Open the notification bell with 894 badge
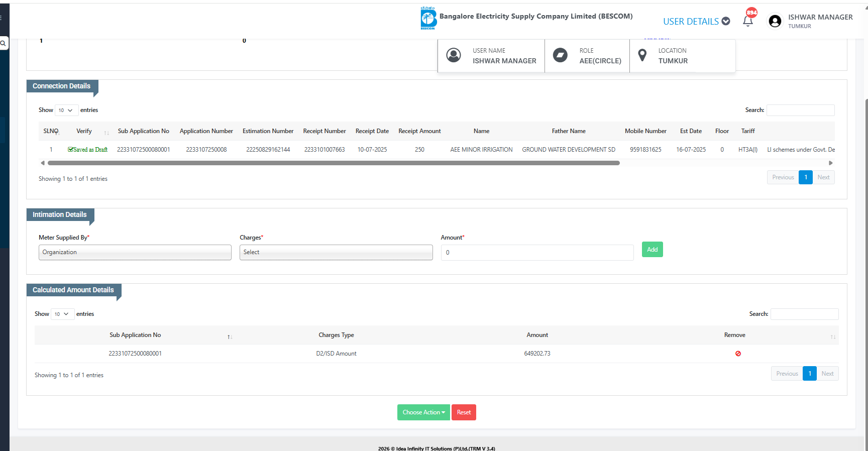This screenshot has height=451, width=868. (x=748, y=21)
